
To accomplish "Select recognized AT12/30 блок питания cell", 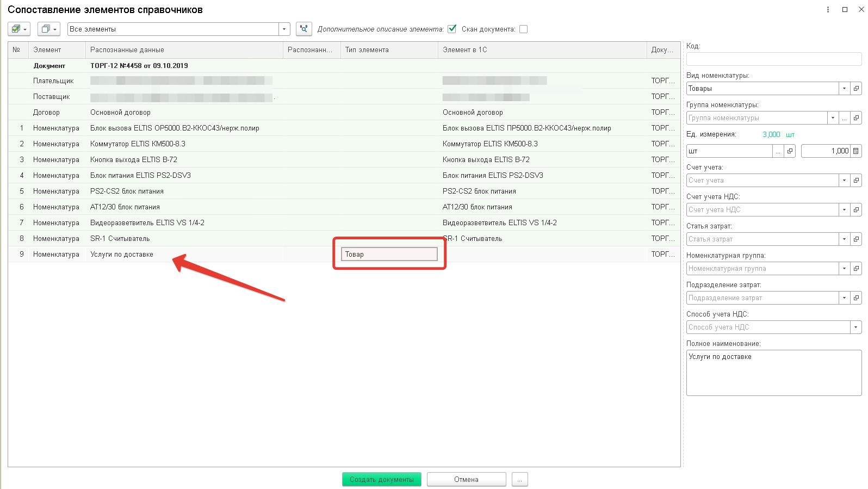I will point(184,207).
